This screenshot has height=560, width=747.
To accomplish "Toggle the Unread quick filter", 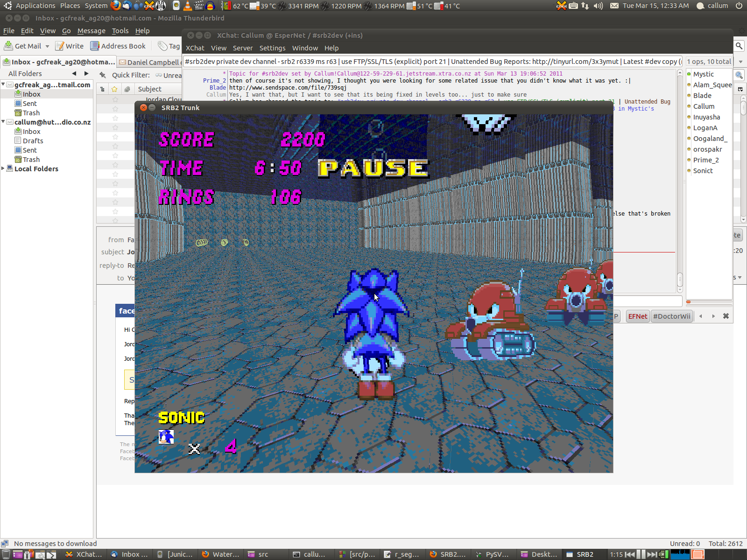I will point(169,75).
